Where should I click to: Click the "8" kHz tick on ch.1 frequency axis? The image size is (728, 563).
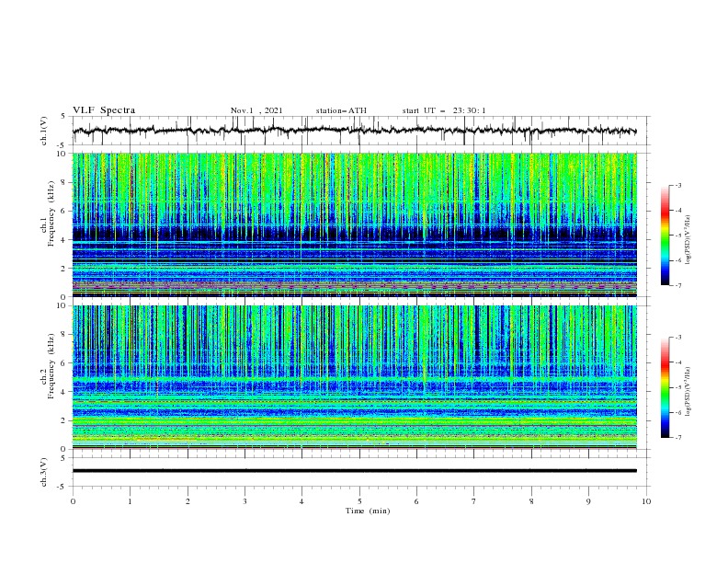click(63, 182)
